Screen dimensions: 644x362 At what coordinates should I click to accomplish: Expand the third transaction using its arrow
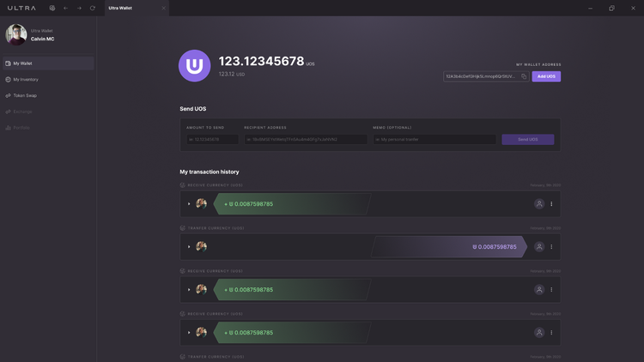pos(189,290)
